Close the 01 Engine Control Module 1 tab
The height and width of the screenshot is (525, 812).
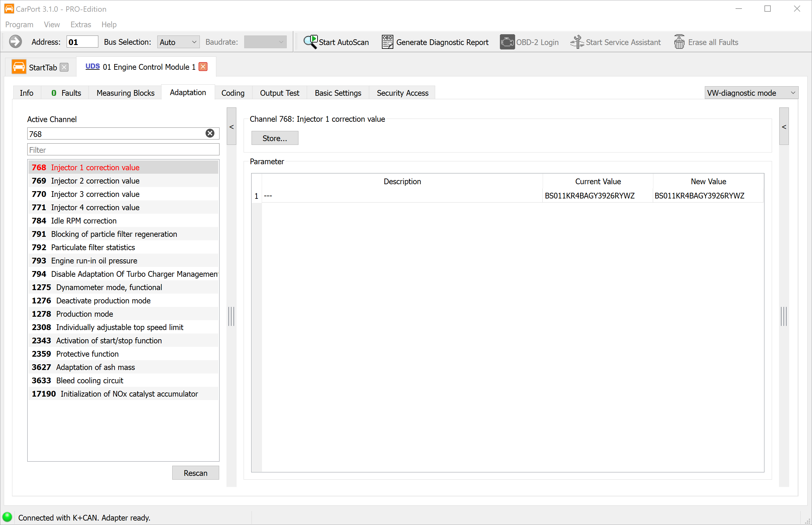(203, 67)
